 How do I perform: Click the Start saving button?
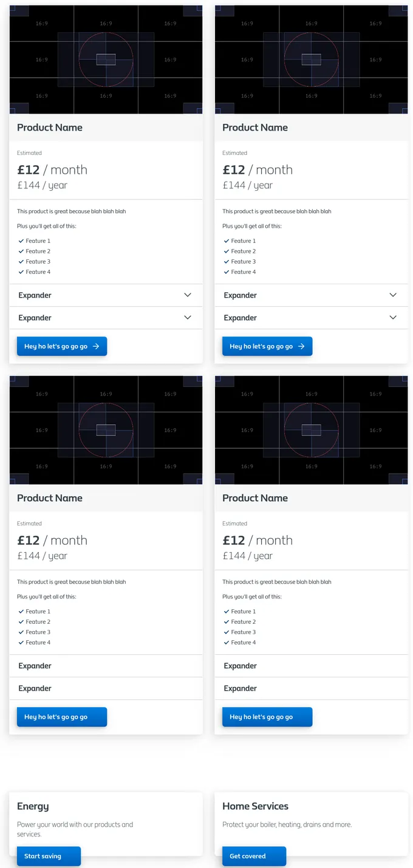pyautogui.click(x=49, y=856)
